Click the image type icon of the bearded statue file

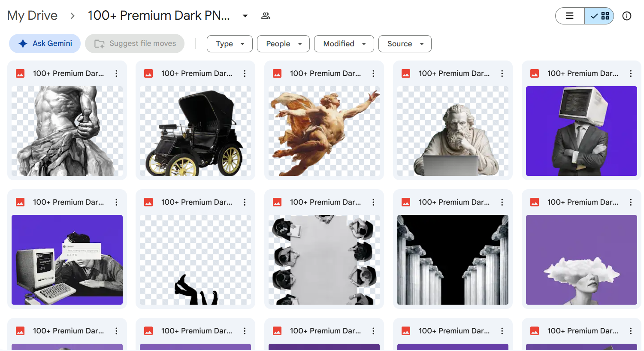pos(406,73)
